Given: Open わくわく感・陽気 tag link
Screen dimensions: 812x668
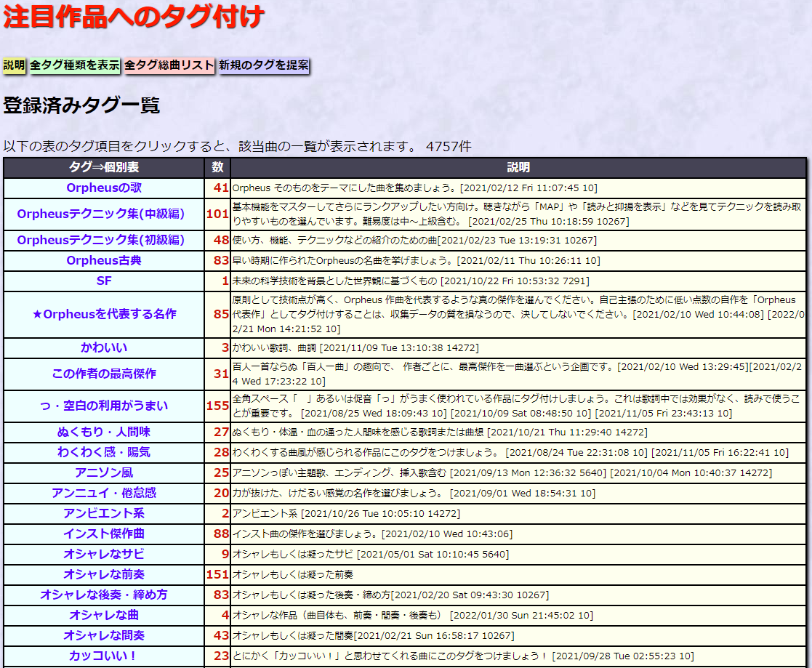Looking at the screenshot, I should [104, 452].
